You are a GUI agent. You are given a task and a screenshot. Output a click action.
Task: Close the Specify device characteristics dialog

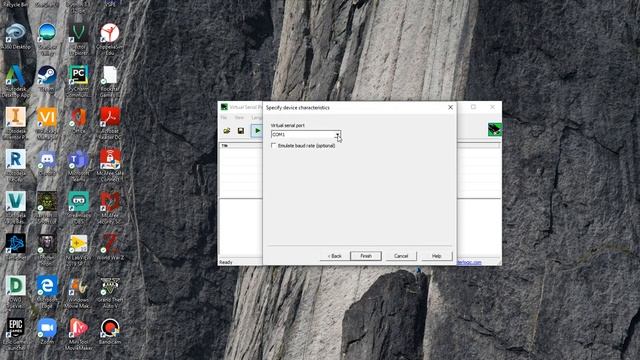point(450,107)
